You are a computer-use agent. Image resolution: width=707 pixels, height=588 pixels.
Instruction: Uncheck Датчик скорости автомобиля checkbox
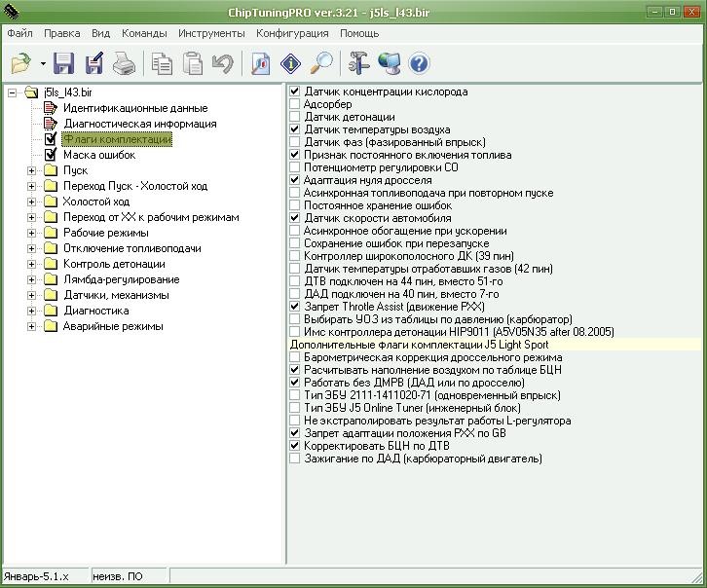click(295, 218)
